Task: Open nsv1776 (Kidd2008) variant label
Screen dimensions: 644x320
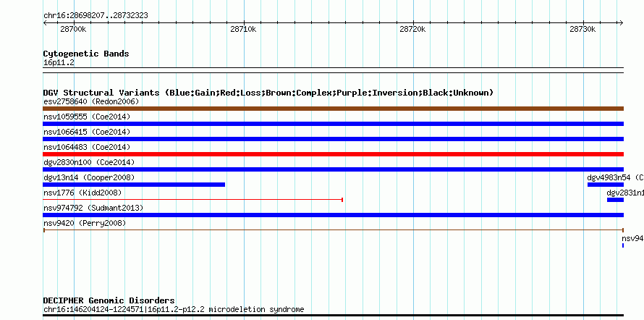Action: pyautogui.click(x=82, y=193)
